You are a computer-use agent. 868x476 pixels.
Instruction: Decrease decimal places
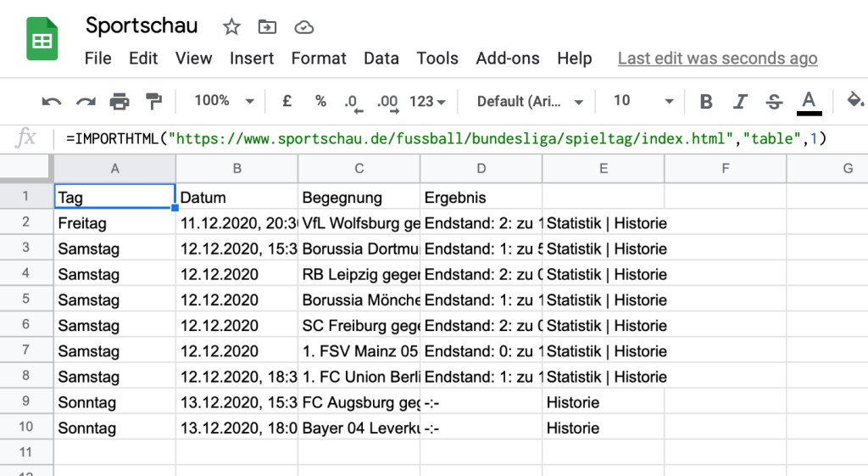tap(353, 103)
